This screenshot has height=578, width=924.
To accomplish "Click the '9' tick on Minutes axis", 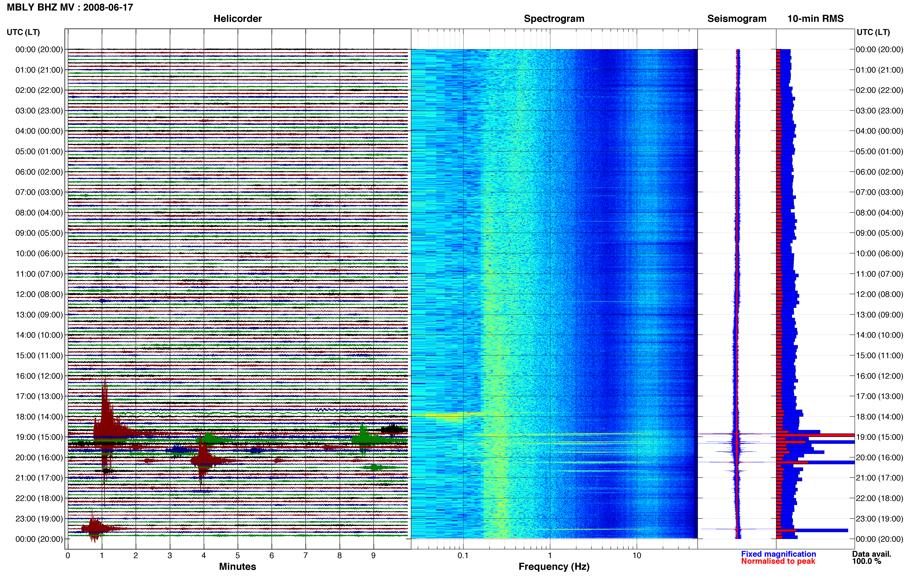I will [373, 555].
